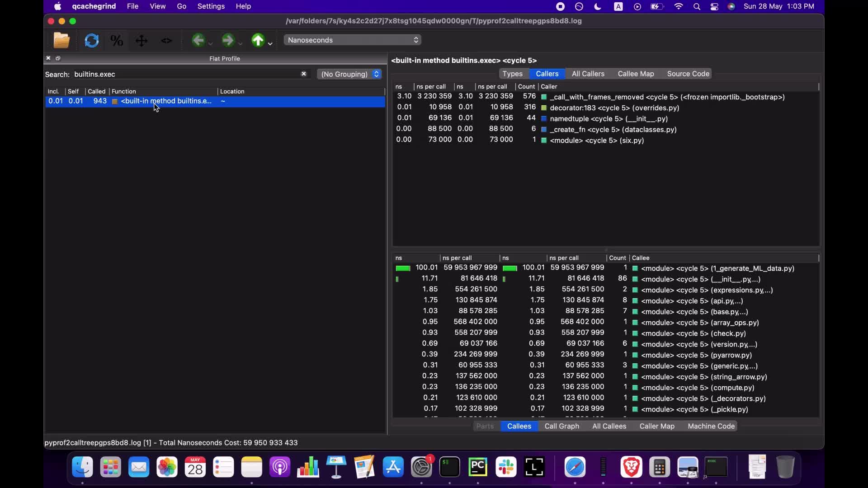Click the green Back navigation arrow
Viewport: 868px width, 488px height.
pyautogui.click(x=199, y=41)
